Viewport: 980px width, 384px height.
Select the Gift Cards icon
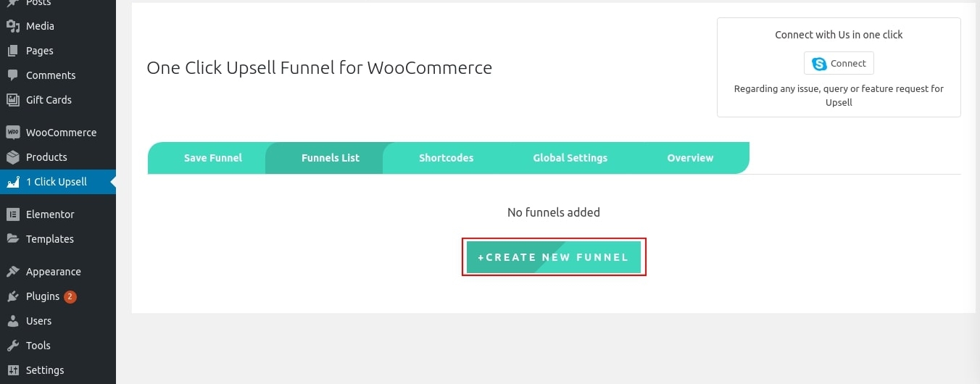[x=12, y=100]
